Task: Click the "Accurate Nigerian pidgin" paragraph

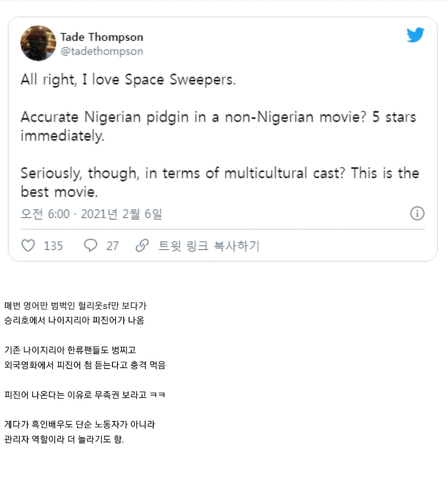Action: click(218, 126)
